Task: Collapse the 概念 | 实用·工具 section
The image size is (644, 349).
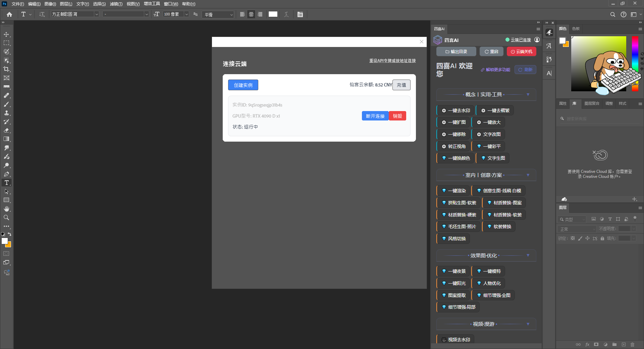Action: 528,95
